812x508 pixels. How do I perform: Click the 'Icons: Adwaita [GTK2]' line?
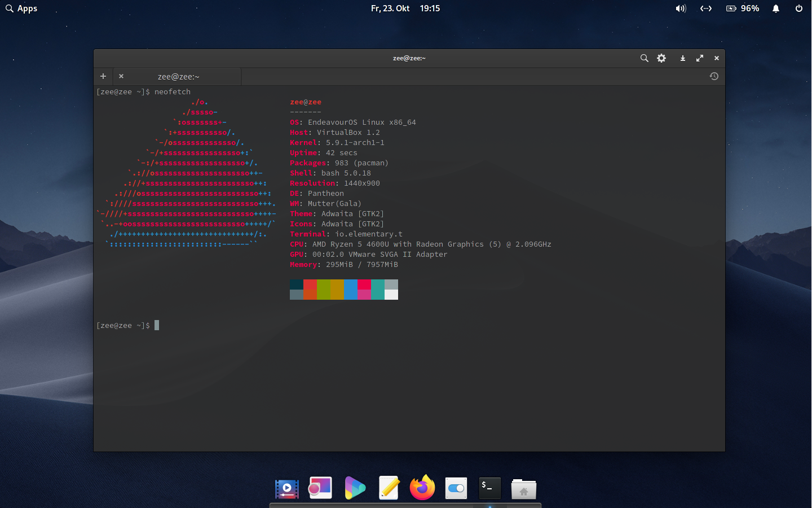pyautogui.click(x=337, y=224)
